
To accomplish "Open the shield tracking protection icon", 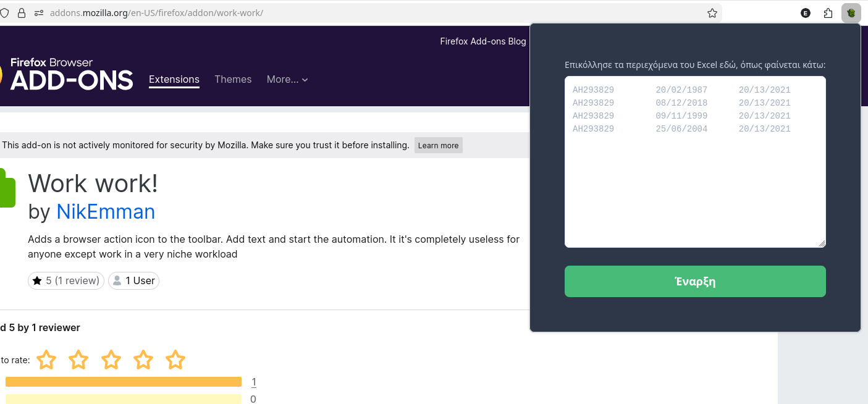I will [x=4, y=13].
